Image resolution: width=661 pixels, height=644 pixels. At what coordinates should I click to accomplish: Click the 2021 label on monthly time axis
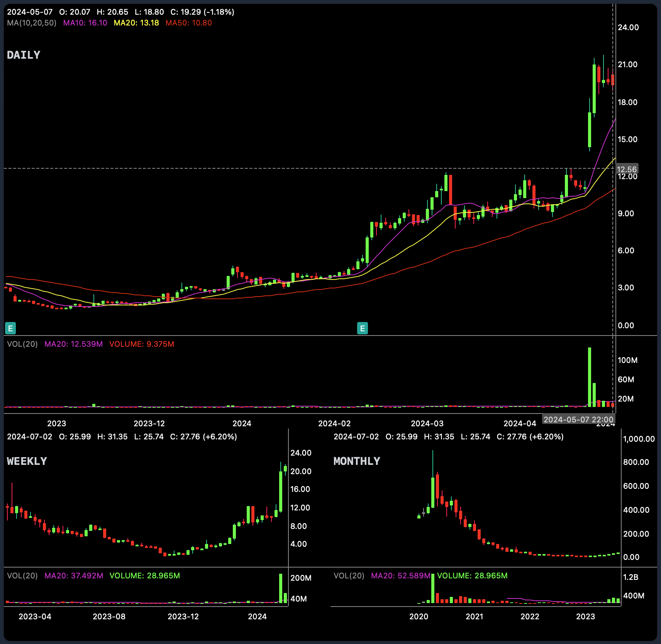(x=474, y=617)
